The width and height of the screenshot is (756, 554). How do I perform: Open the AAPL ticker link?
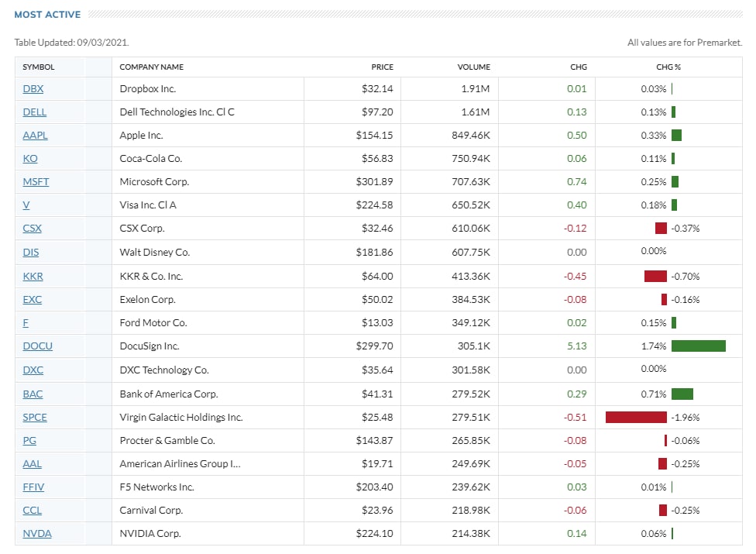[x=35, y=135]
